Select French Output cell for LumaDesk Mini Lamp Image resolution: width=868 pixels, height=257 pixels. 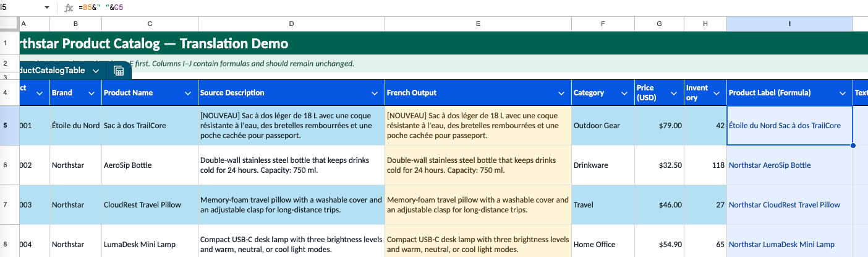478,241
